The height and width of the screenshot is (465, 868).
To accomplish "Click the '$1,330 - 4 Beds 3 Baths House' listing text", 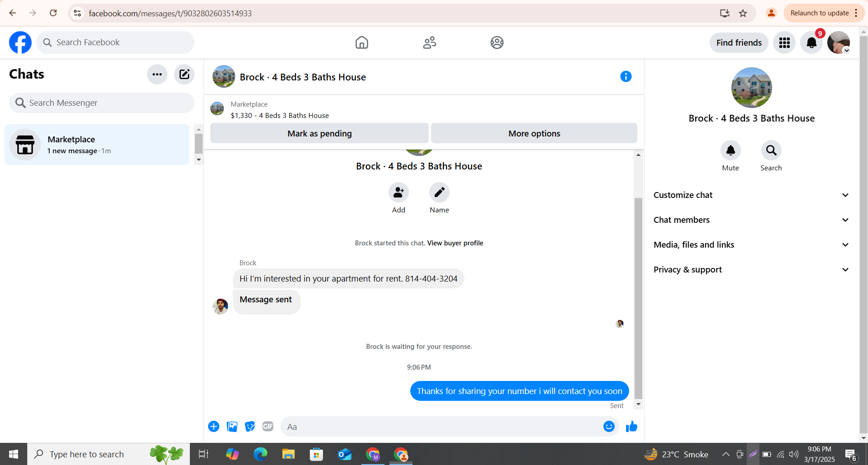I will click(280, 116).
